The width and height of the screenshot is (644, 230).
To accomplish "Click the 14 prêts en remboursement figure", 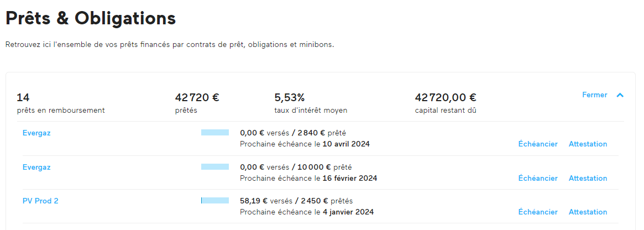I will tap(23, 98).
